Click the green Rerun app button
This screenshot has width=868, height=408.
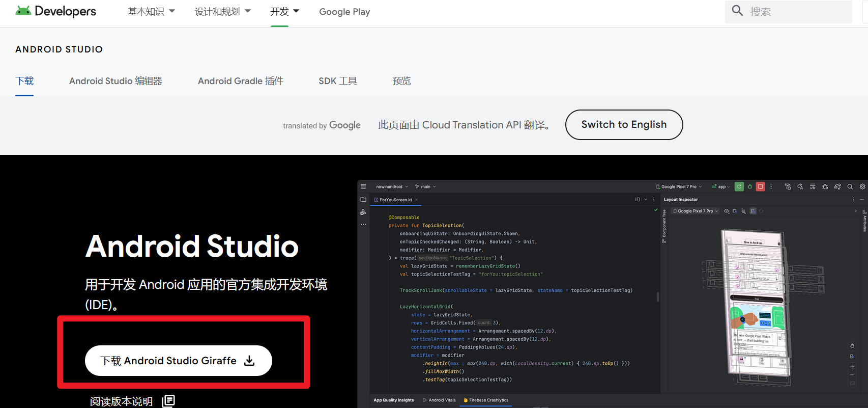coord(739,186)
